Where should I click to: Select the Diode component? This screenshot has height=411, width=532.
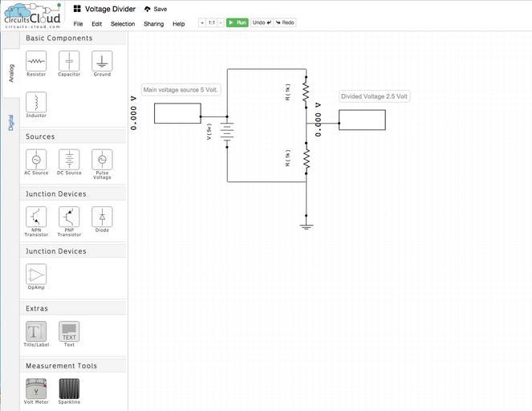point(102,217)
